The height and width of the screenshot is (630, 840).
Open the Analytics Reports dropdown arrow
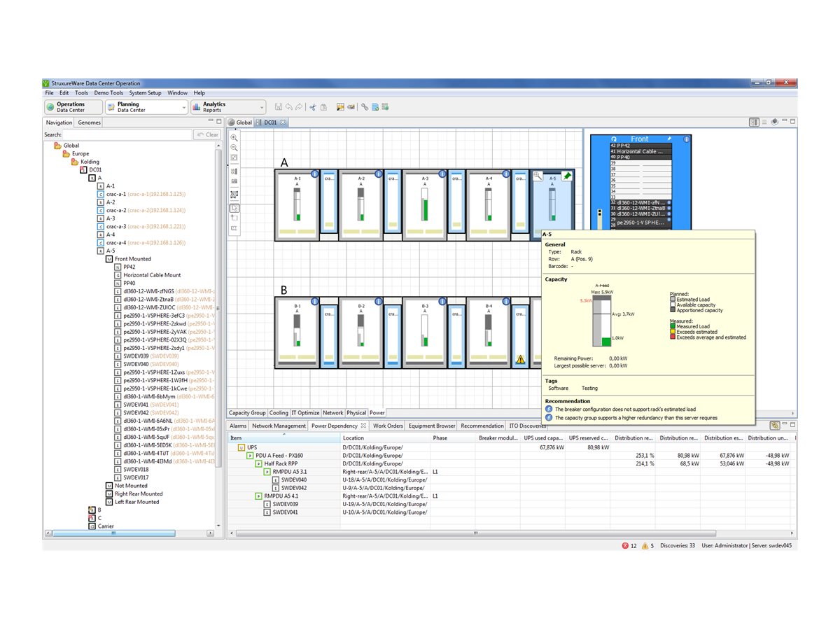tap(262, 107)
